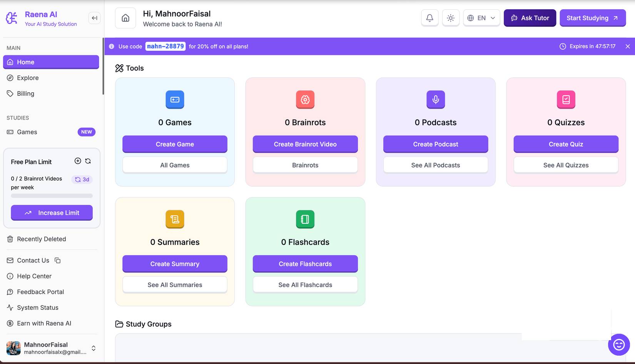The image size is (635, 364).
Task: Click the Brainrot Videos usage progress bar
Action: click(x=52, y=196)
